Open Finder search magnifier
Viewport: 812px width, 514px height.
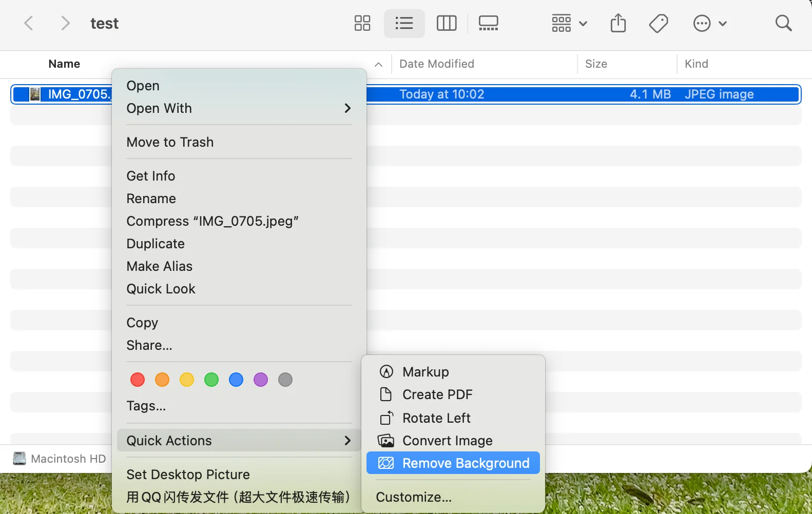click(784, 23)
